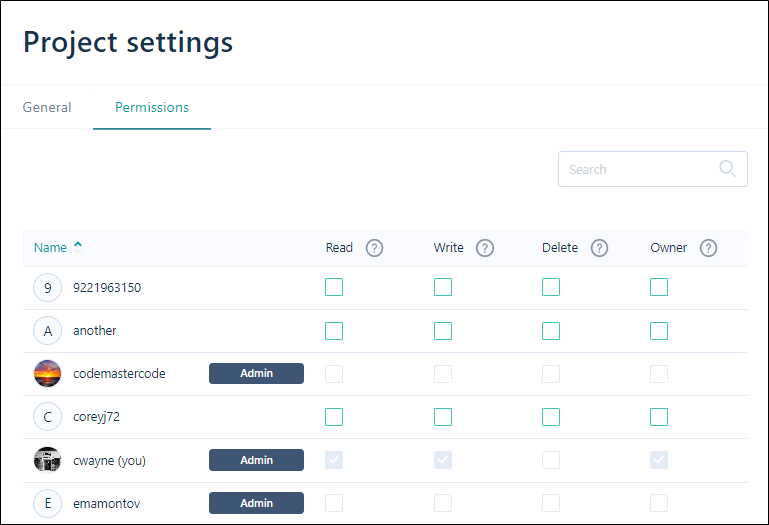
Task: Click the search magnifier icon
Action: coord(728,169)
